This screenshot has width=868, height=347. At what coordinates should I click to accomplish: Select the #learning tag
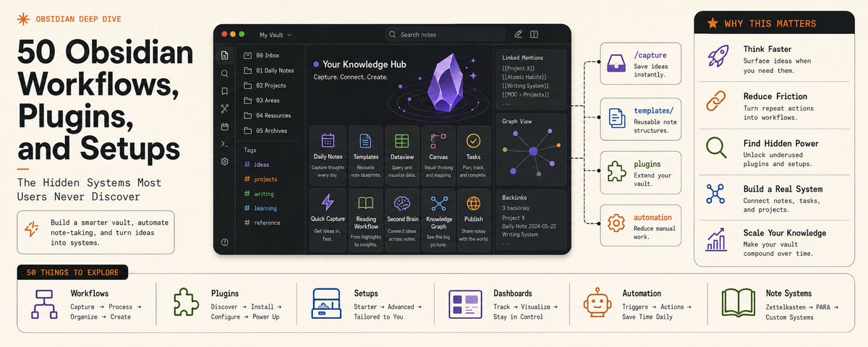click(260, 208)
